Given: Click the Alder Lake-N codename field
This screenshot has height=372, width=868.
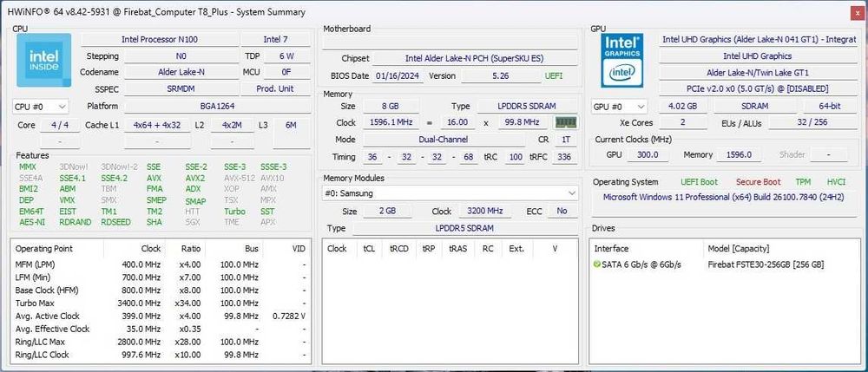Looking at the screenshot, I should (181, 72).
